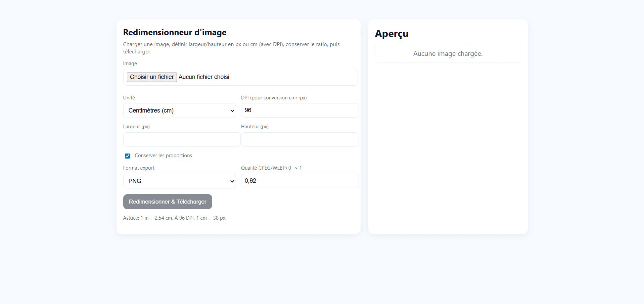The width and height of the screenshot is (644, 304).
Task: Click the 'Aperçu' heading
Action: 392,34
